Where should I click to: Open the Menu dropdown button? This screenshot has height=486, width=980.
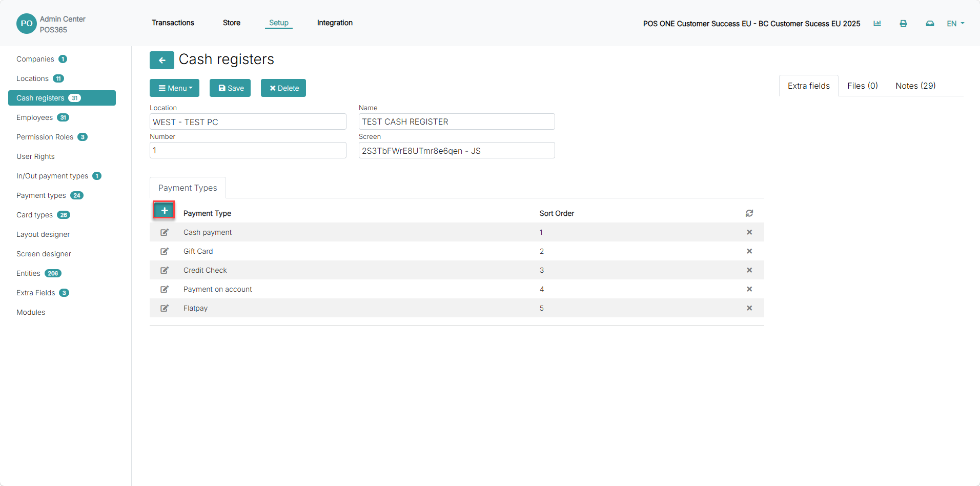(x=174, y=88)
